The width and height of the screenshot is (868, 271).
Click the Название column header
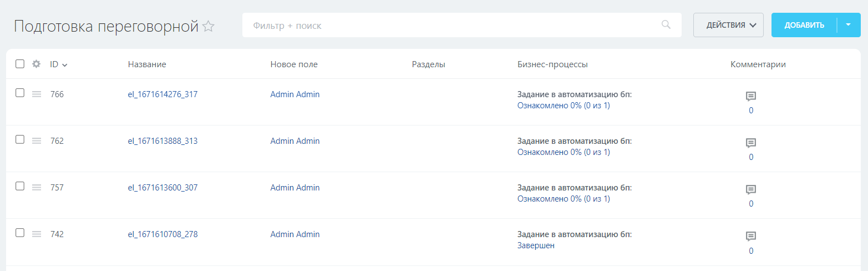pyautogui.click(x=147, y=64)
